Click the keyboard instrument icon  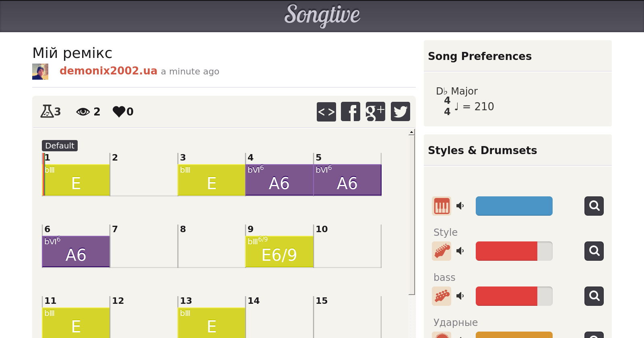pos(442,206)
